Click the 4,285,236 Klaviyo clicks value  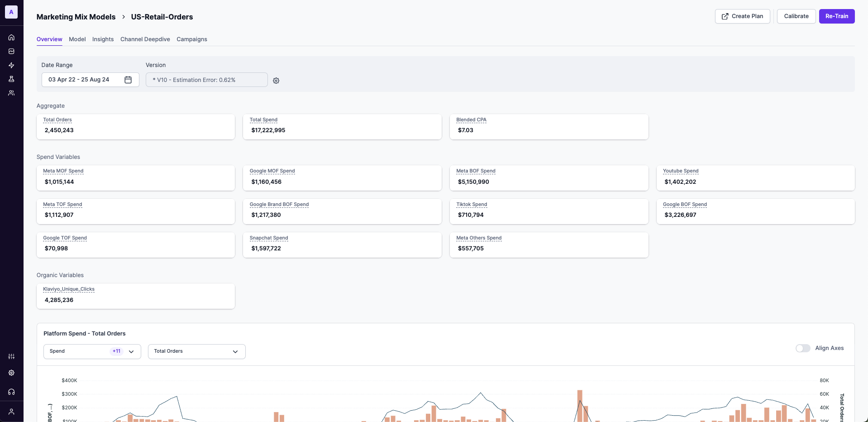59,300
